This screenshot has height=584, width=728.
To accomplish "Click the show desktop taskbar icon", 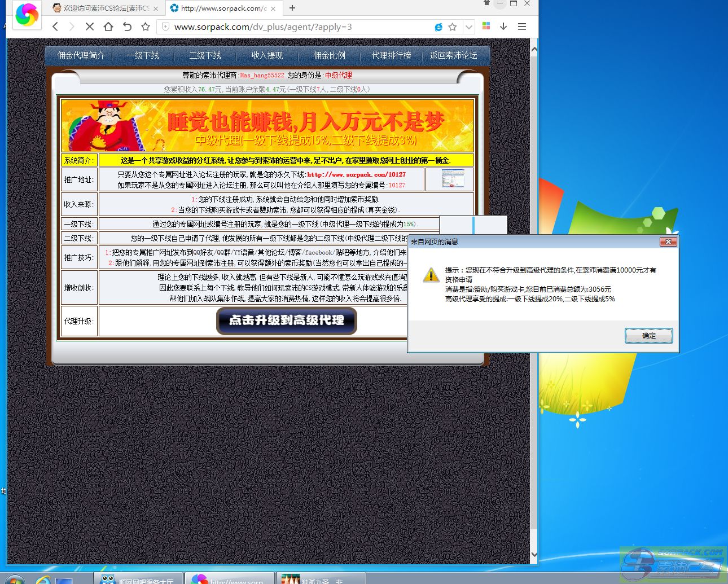I will point(64,580).
